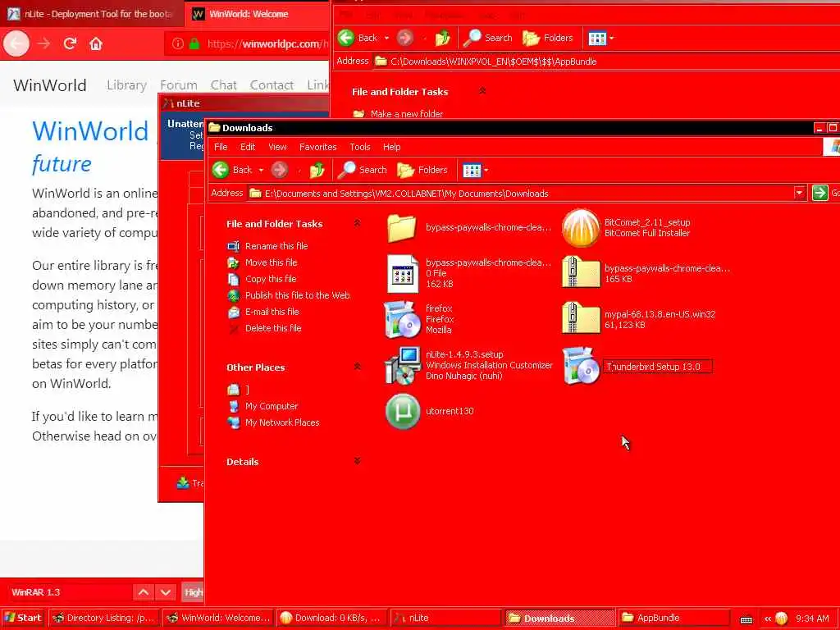Expand the Details panel
The height and width of the screenshot is (630, 840).
(358, 461)
